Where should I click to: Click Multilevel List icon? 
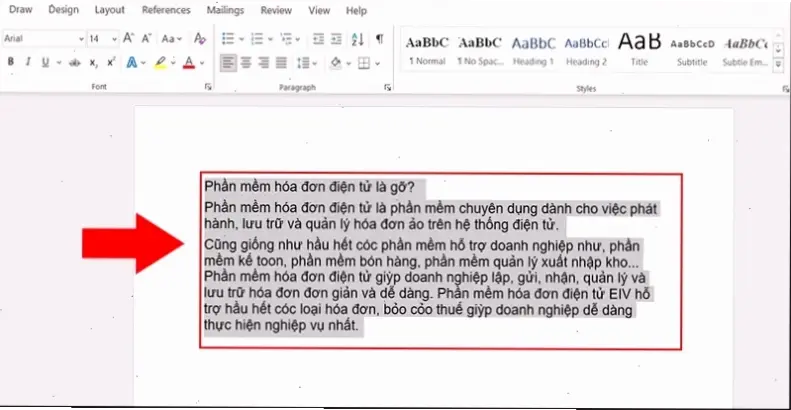[286, 38]
